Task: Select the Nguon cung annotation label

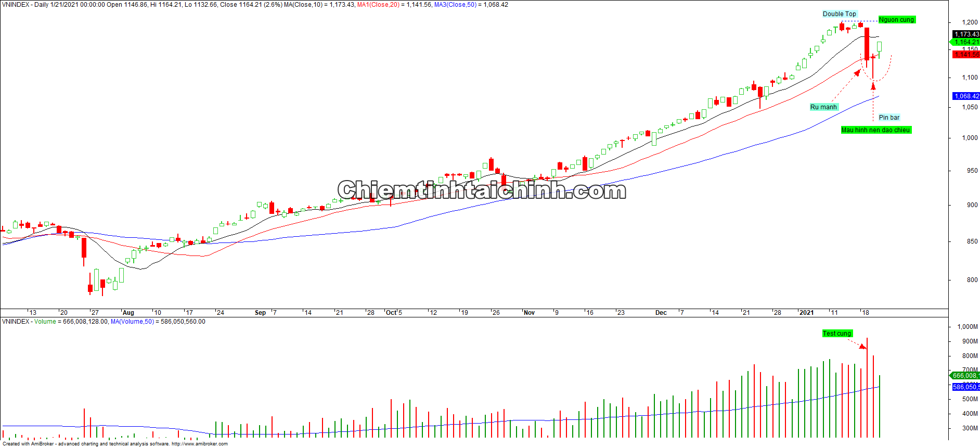Action: click(x=896, y=20)
